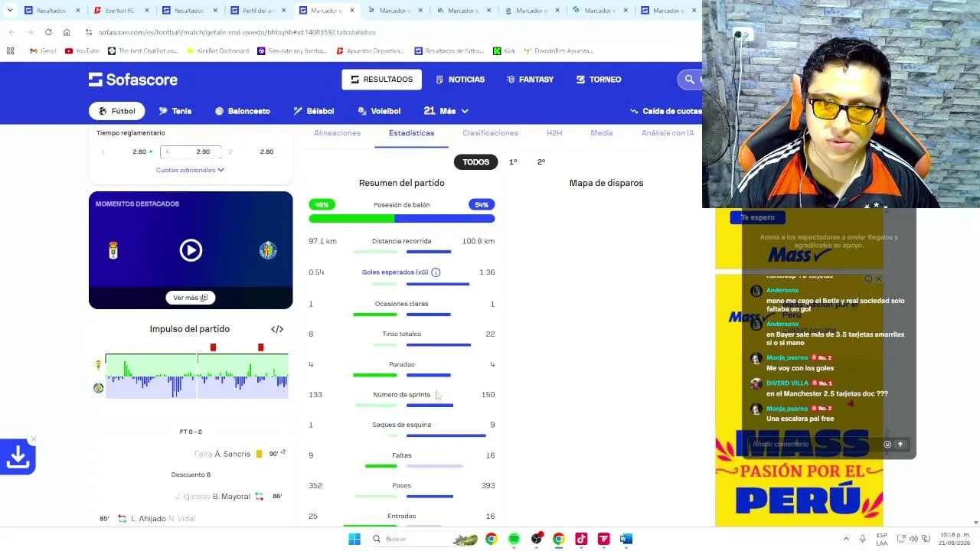This screenshot has height=551, width=980.
Task: Open the Media tab
Action: 602,133
